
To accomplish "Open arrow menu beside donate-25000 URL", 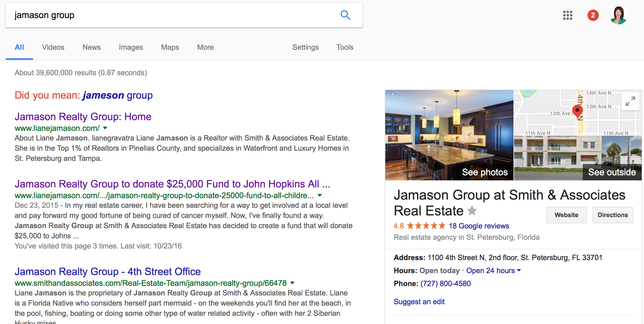I will coord(320,195).
